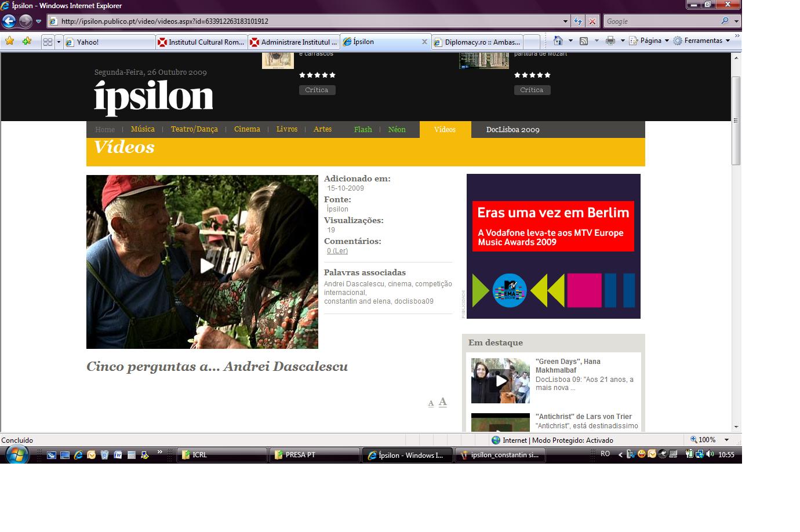This screenshot has width=800, height=532.
Task: Open the first Crítica button
Action: [x=317, y=90]
